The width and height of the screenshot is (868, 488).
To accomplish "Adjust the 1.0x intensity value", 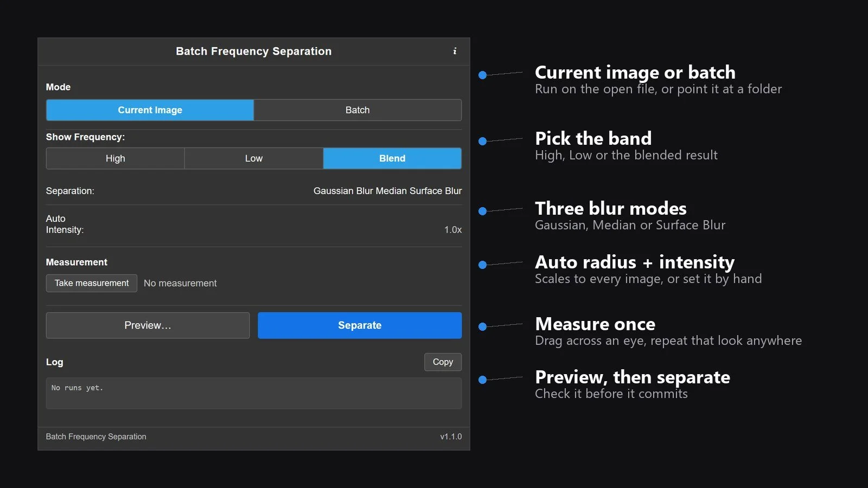I will pyautogui.click(x=453, y=230).
